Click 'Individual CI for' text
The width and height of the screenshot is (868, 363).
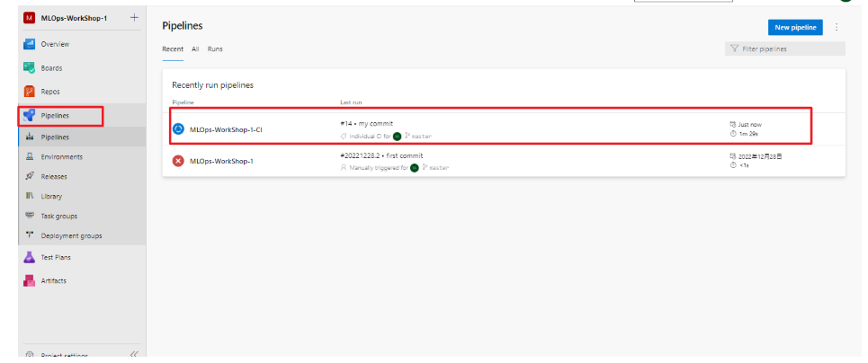click(x=370, y=137)
